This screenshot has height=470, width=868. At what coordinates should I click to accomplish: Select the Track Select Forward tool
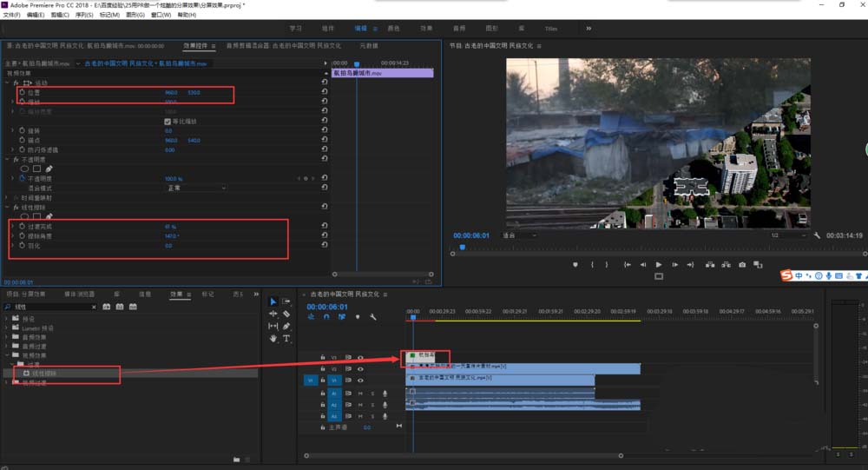click(286, 301)
